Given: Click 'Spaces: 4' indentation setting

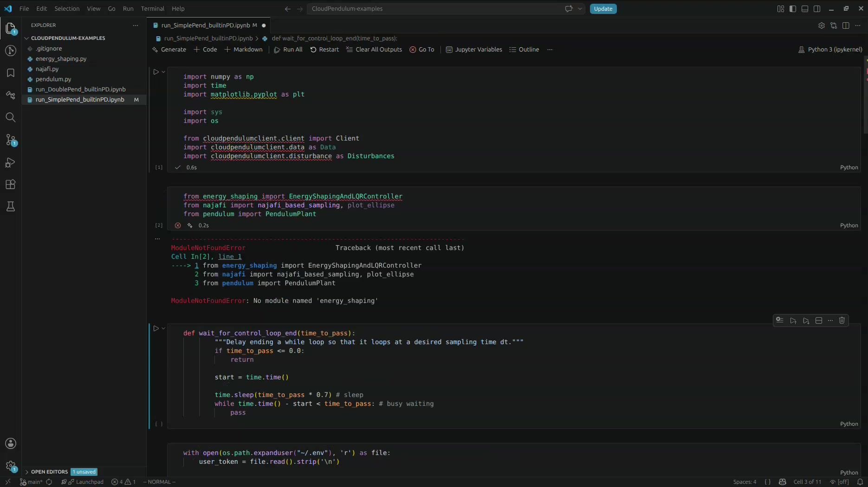Looking at the screenshot, I should click(x=745, y=482).
